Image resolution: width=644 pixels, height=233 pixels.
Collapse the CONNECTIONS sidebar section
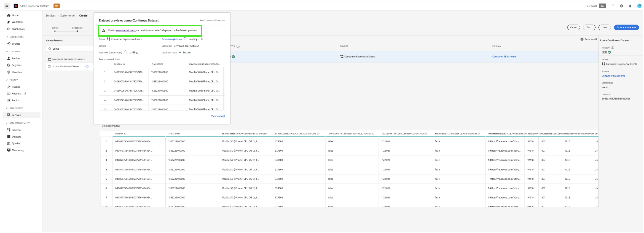point(7,37)
